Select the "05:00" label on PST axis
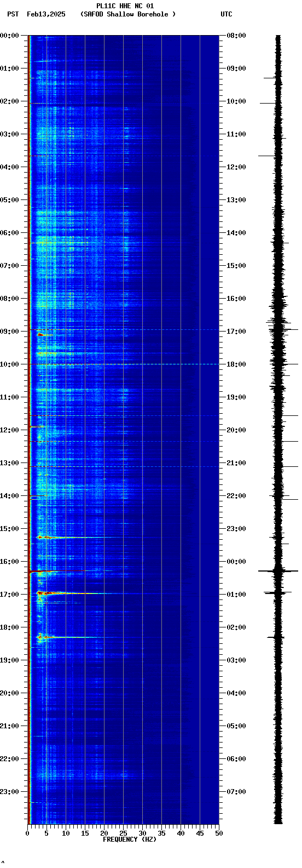This screenshot has height=868, width=302. [x=9, y=200]
